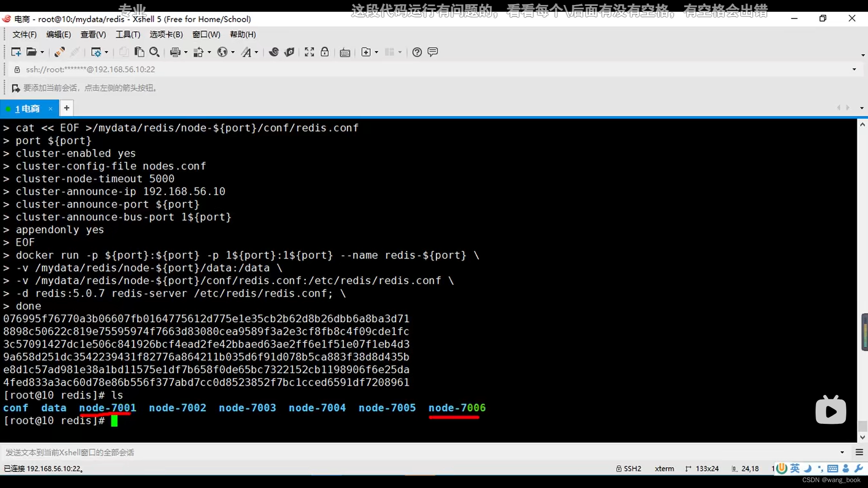This screenshot has height=488, width=868.
Task: Click the globe encoding icon
Action: pos(222,52)
